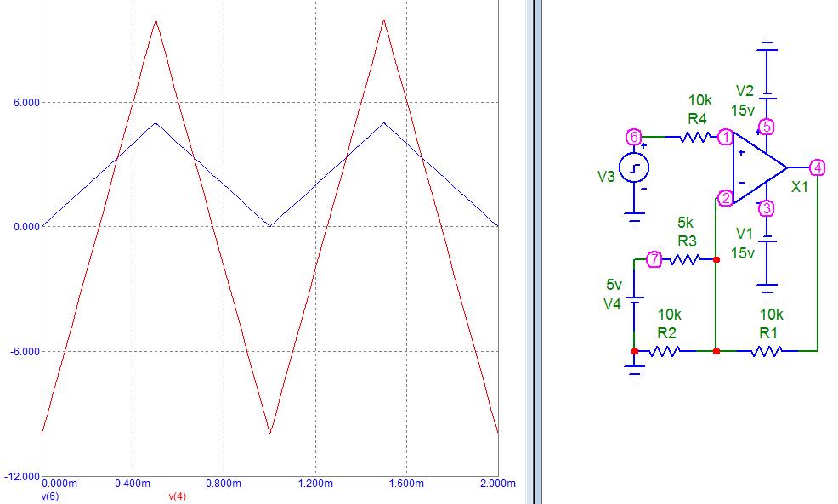Select the red v(4) trace label
Screen dimensions: 838x504
coord(177,496)
